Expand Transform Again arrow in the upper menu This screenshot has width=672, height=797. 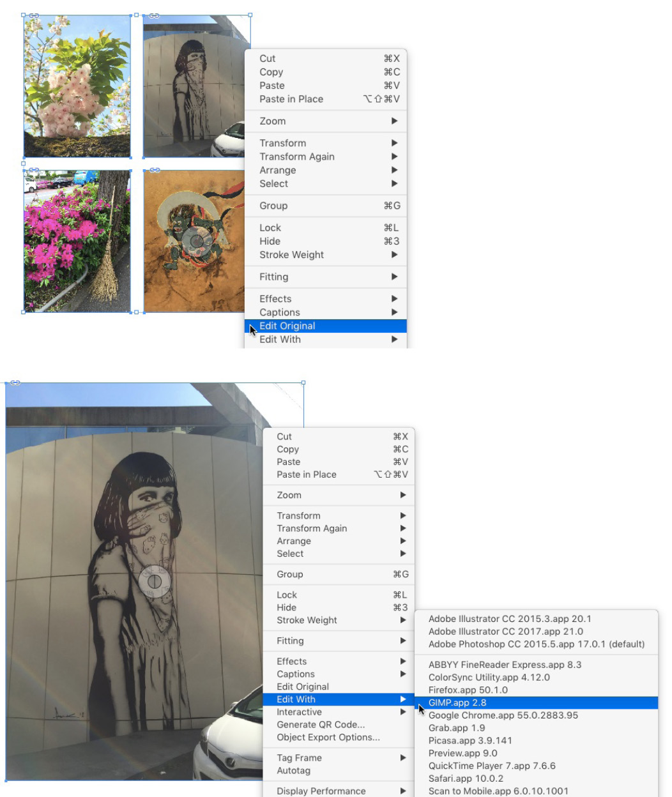(x=395, y=156)
